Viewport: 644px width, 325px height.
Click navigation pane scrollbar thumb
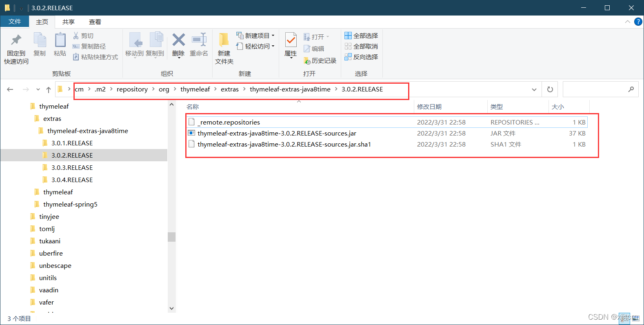171,237
